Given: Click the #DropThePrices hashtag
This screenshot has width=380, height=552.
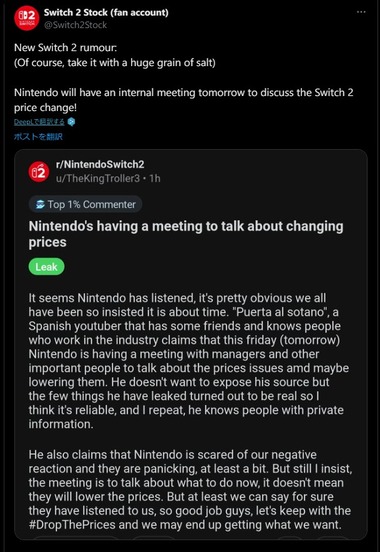Looking at the screenshot, I should click(72, 525).
